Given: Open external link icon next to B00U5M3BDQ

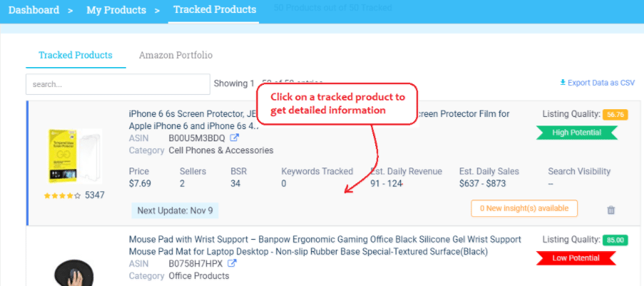Looking at the screenshot, I should tap(234, 138).
